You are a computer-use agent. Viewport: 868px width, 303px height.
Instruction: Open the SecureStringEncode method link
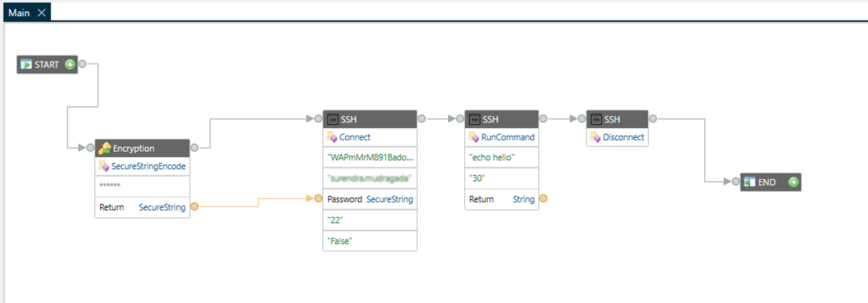point(148,166)
